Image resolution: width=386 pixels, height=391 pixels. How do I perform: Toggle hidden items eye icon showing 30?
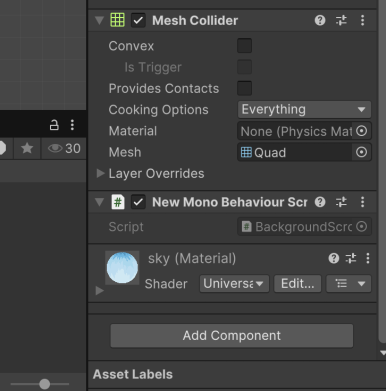coord(64,148)
